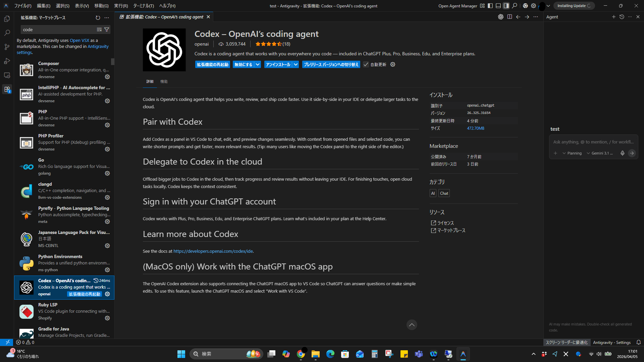Open Source Control view icon
This screenshot has height=362, width=644.
pyautogui.click(x=7, y=47)
